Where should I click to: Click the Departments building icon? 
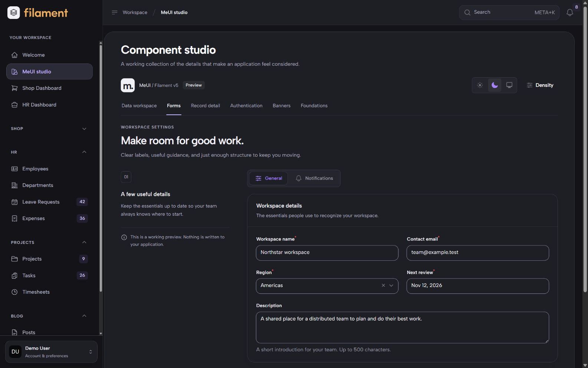tap(14, 185)
